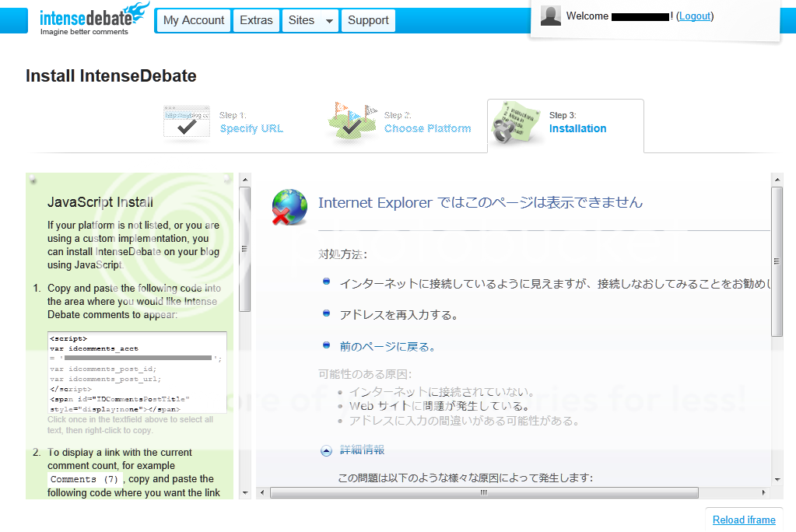Go to Choose Platform step
Screen dimensions: 796x532
coord(427,128)
